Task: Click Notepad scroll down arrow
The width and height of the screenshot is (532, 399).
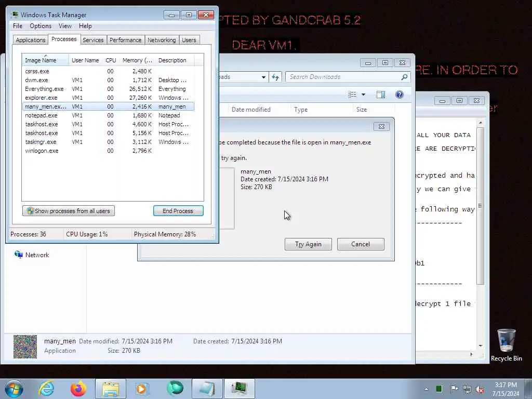Action: coord(481,345)
